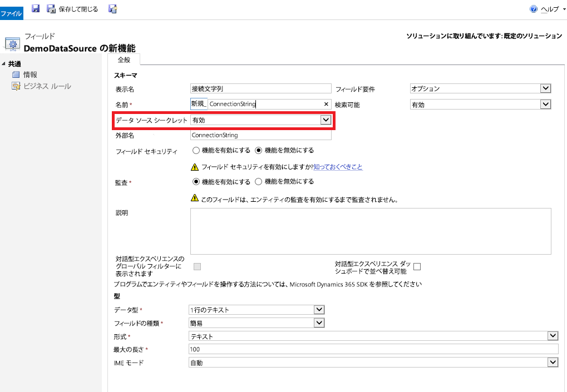This screenshot has height=392, width=567.
Task: Open the データ ソース シークレット dropdown
Action: (325, 120)
